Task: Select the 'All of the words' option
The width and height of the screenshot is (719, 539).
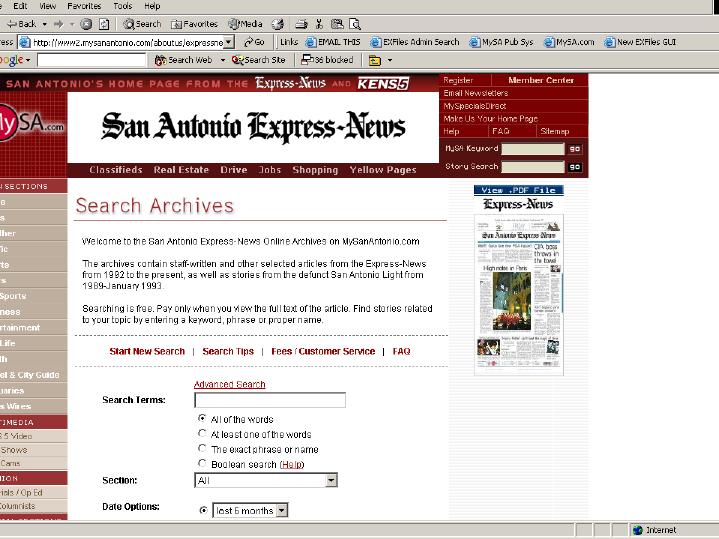Action: coord(202,418)
